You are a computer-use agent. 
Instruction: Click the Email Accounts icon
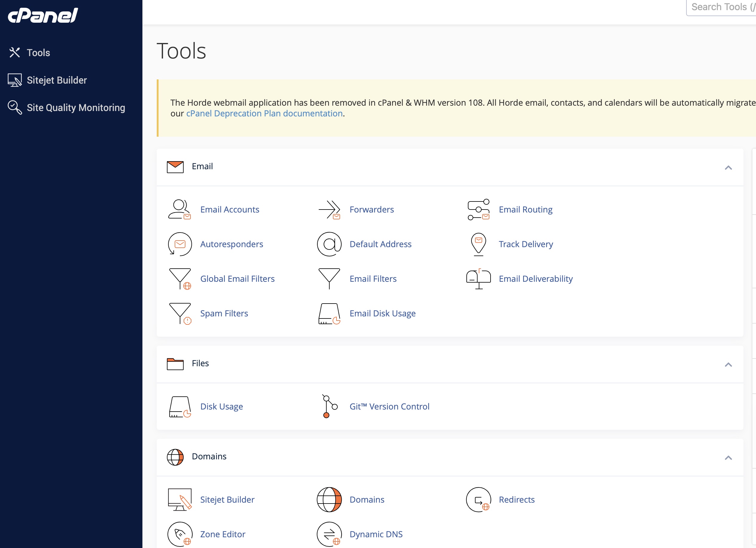click(x=180, y=210)
